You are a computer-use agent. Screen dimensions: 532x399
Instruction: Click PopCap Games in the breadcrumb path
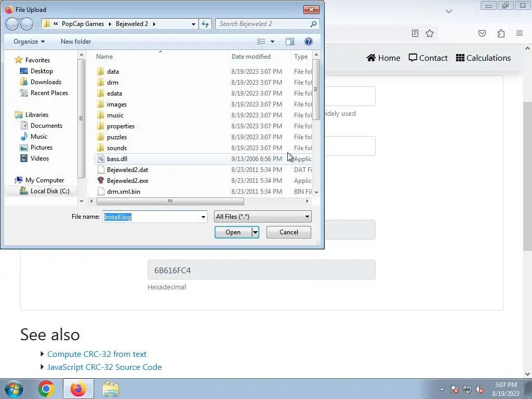83,24
